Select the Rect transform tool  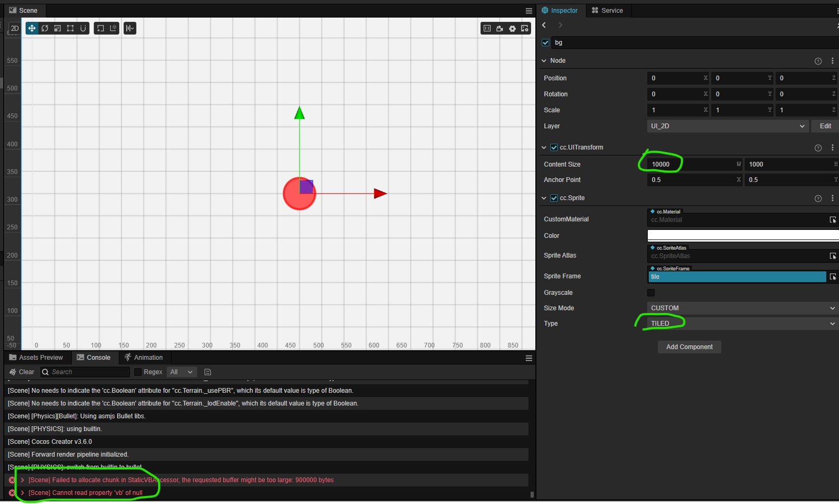70,28
